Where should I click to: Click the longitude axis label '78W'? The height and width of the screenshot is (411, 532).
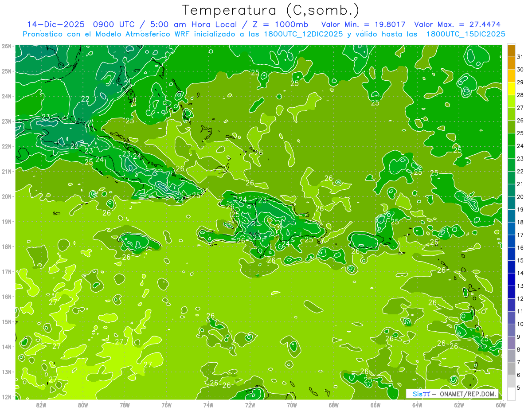125,404
